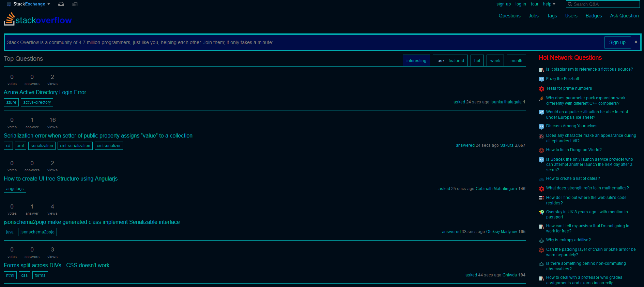Screen dimensions: 644x287
Task: Click the Sign up button in banner
Action: click(x=617, y=42)
